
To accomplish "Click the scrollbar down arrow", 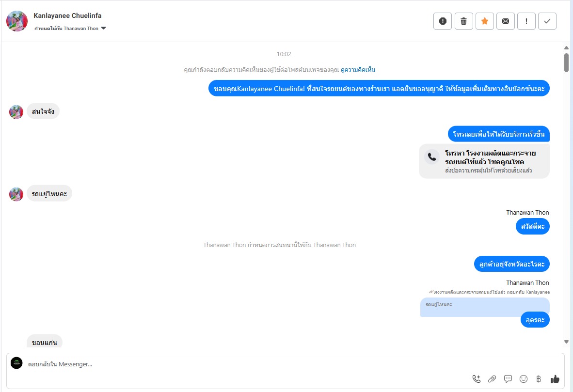I will [566, 342].
